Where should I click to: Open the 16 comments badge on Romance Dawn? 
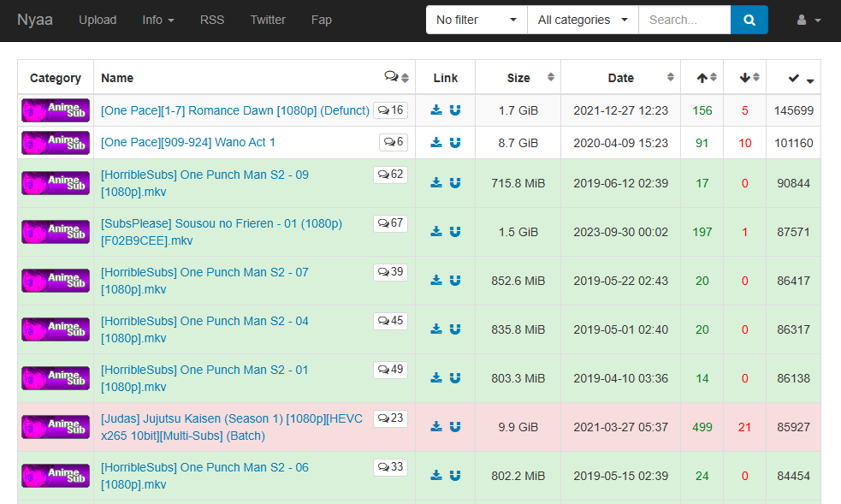pos(390,110)
